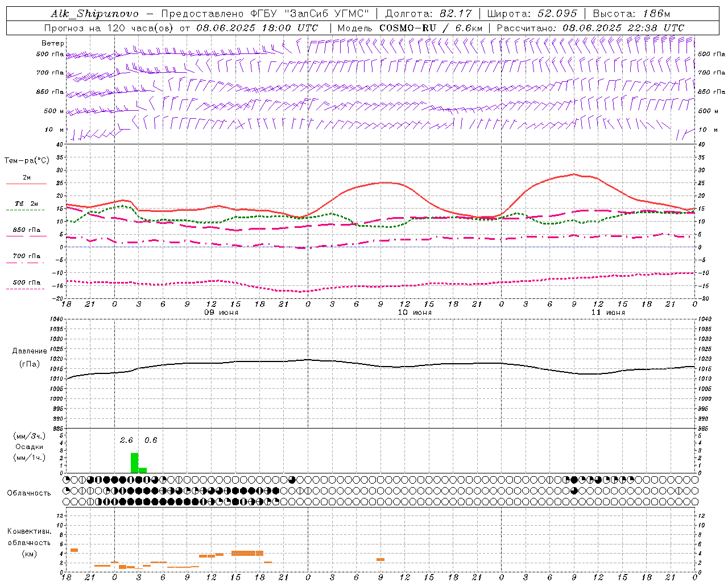Click the '(мм/1ч.)' precipitation unit label
Image resolution: width=728 pixels, height=582 pixels.
tap(29, 458)
